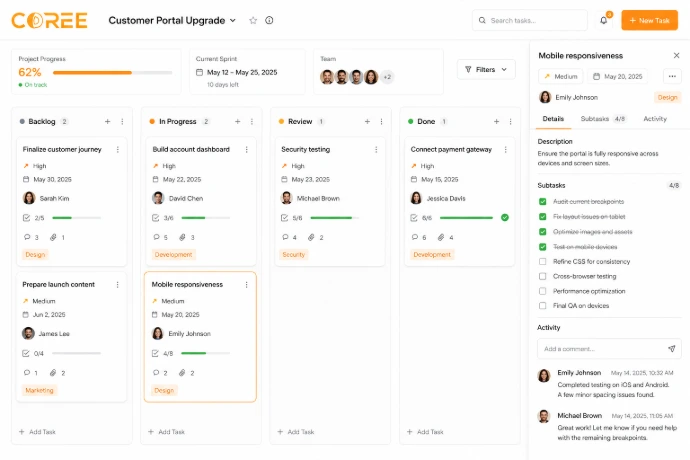Open project info icon in header
This screenshot has width=690, height=460.
[x=269, y=20]
